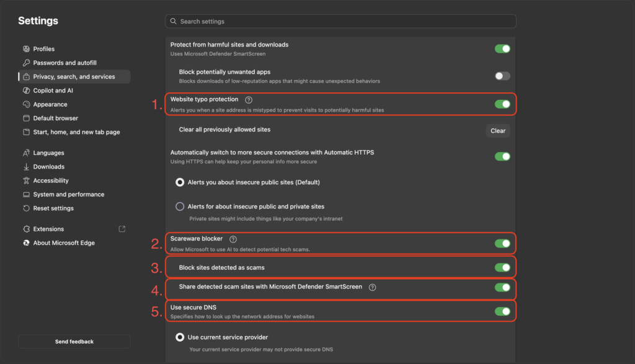Click the Profiles icon in sidebar
This screenshot has width=635, height=364.
26,49
